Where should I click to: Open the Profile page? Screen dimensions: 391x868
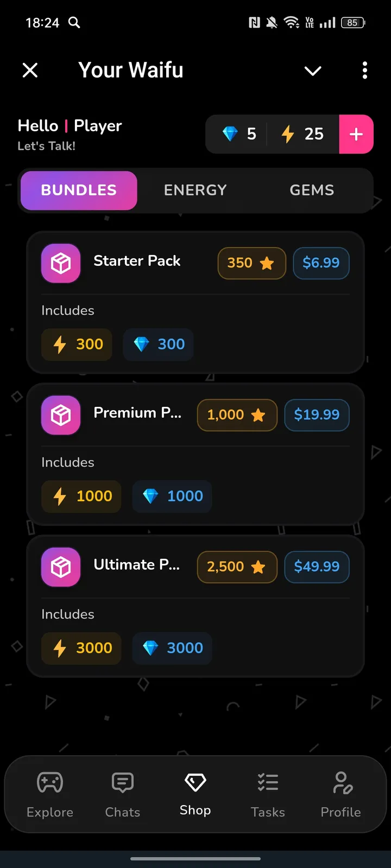pyautogui.click(x=340, y=794)
